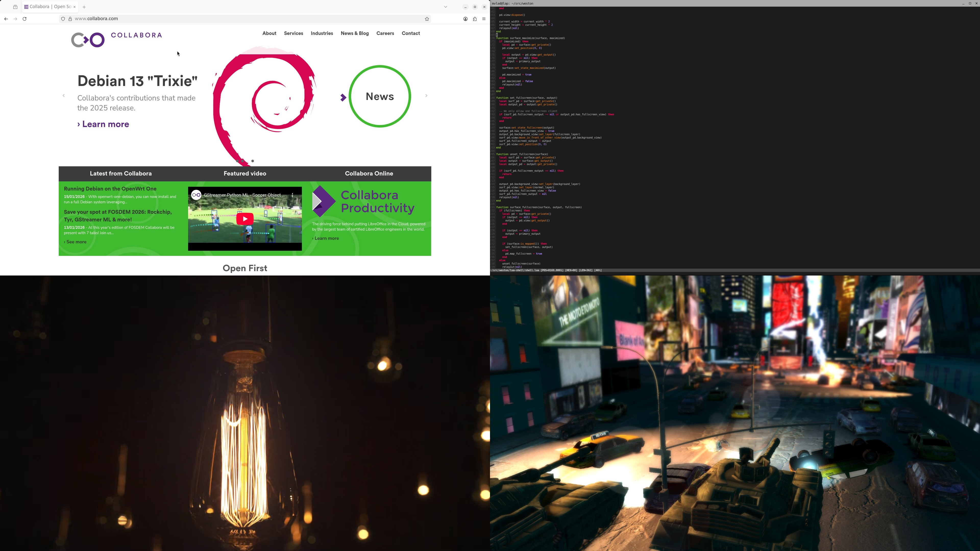This screenshot has height=551, width=980.
Task: Select the first carousel dot indicator
Action: (237, 161)
